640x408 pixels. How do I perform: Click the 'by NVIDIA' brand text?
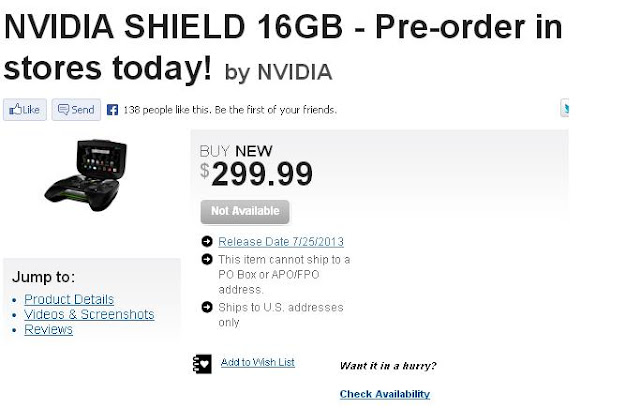pyautogui.click(x=279, y=73)
